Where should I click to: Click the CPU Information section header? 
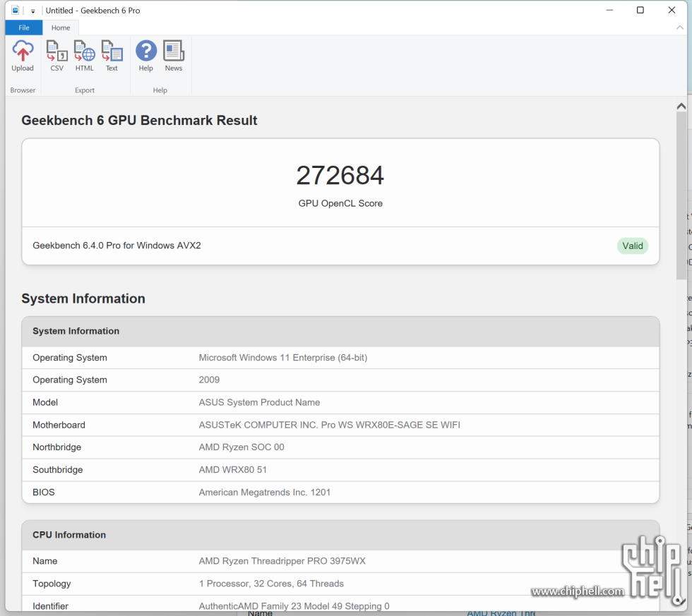(340, 535)
